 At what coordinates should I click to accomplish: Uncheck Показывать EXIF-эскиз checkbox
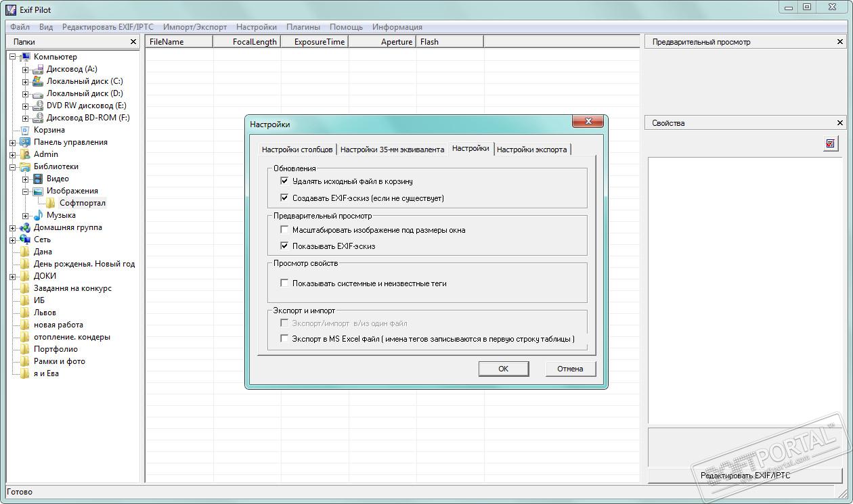click(284, 246)
